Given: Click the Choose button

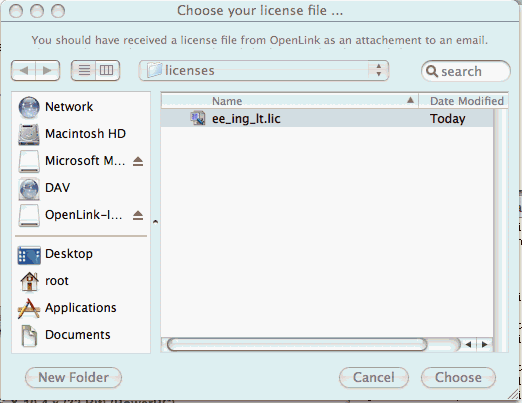Looking at the screenshot, I should (x=458, y=378).
